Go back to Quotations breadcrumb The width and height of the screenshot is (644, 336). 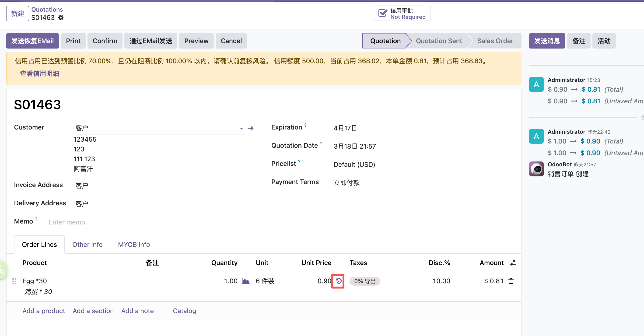pos(47,10)
